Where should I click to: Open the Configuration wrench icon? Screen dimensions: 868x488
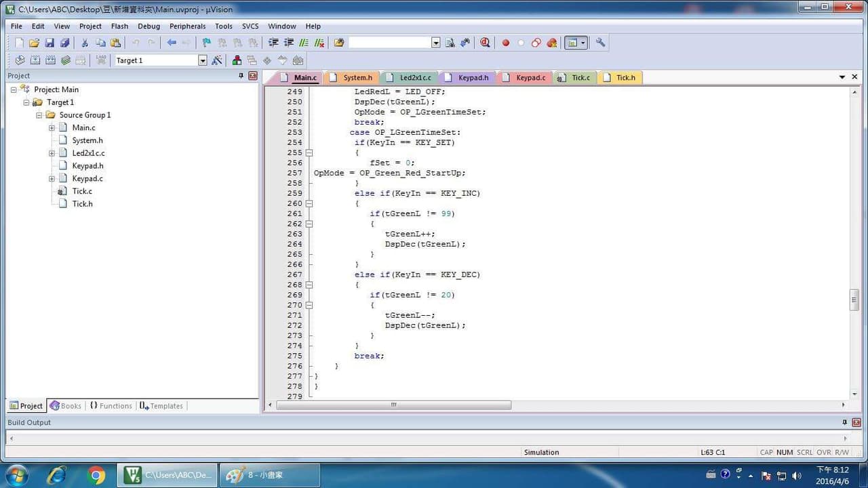[x=600, y=43]
